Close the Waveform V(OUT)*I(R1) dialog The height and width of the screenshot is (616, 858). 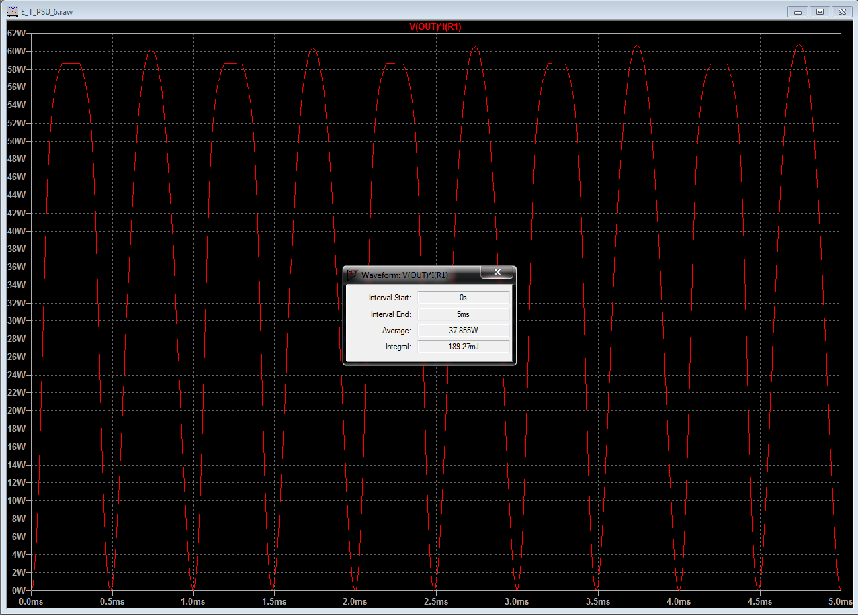(x=497, y=273)
